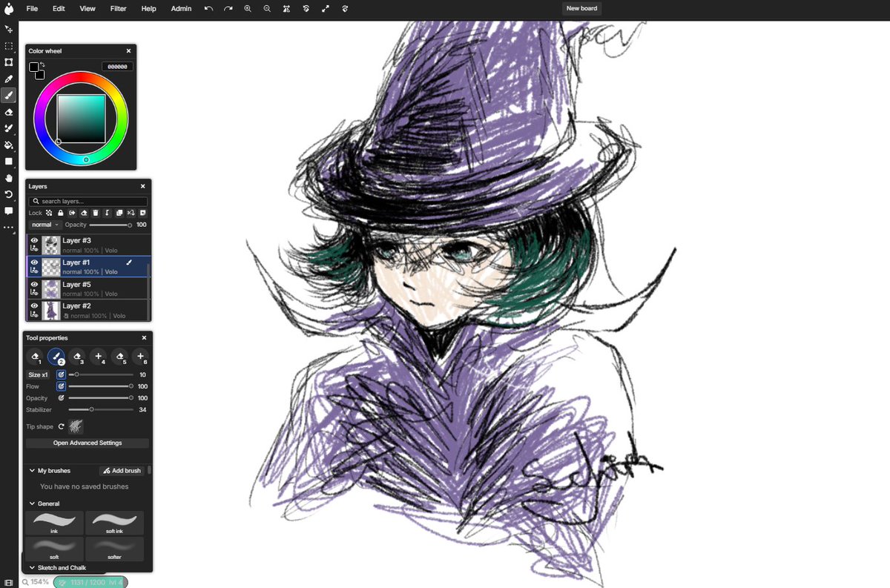Viewport: 890px width, 588px height.
Task: Close the Color wheel panel
Action: click(x=128, y=51)
